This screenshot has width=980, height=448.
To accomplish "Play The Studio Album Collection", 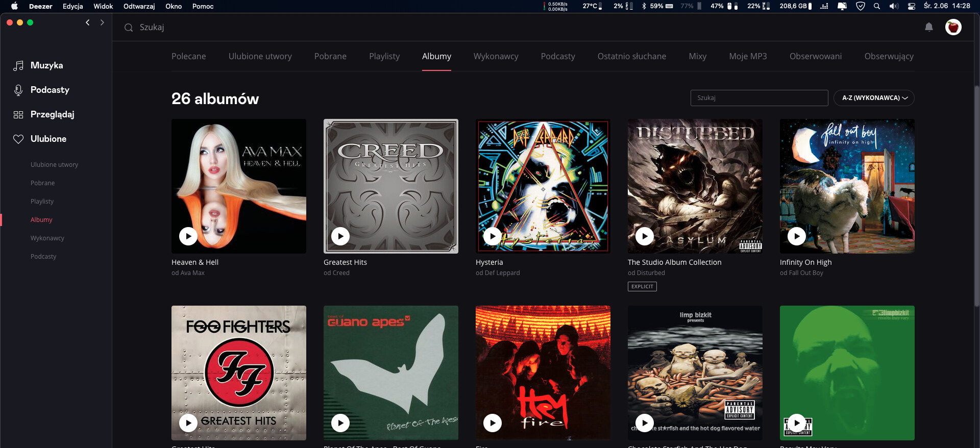I will click(x=645, y=236).
